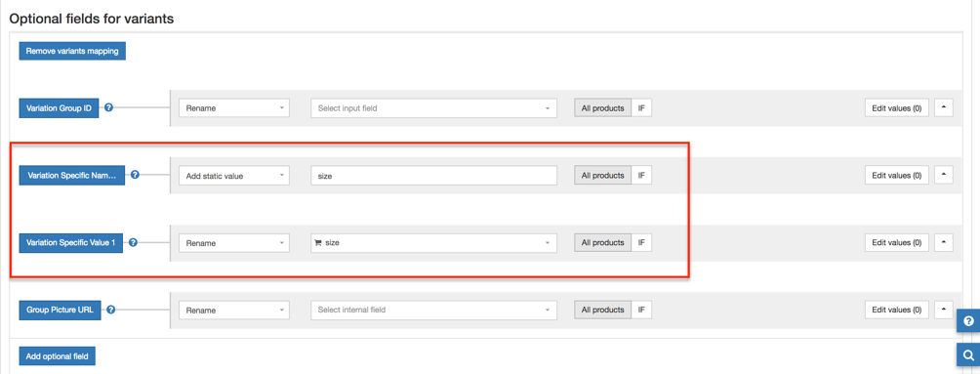Image resolution: width=980 pixels, height=374 pixels.
Task: Collapse the Variation Specific Name row arrow
Action: point(943,176)
